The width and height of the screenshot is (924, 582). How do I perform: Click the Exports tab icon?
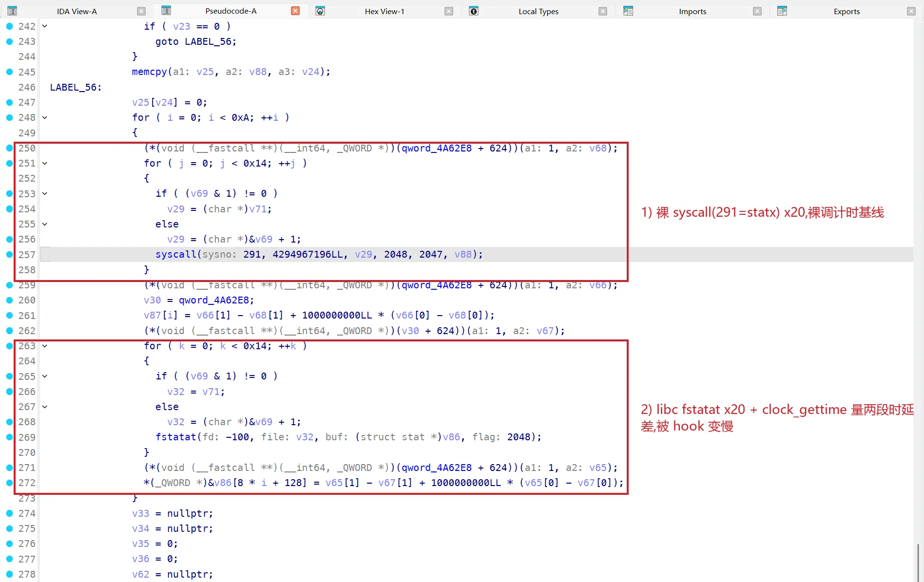[782, 11]
